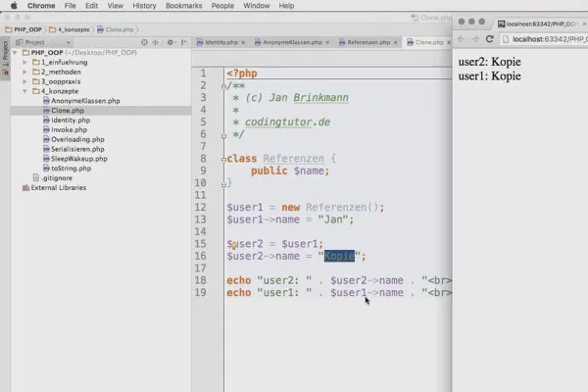Close the AnonymeKlassen.php tab
The height and width of the screenshot is (392, 588).
point(327,43)
